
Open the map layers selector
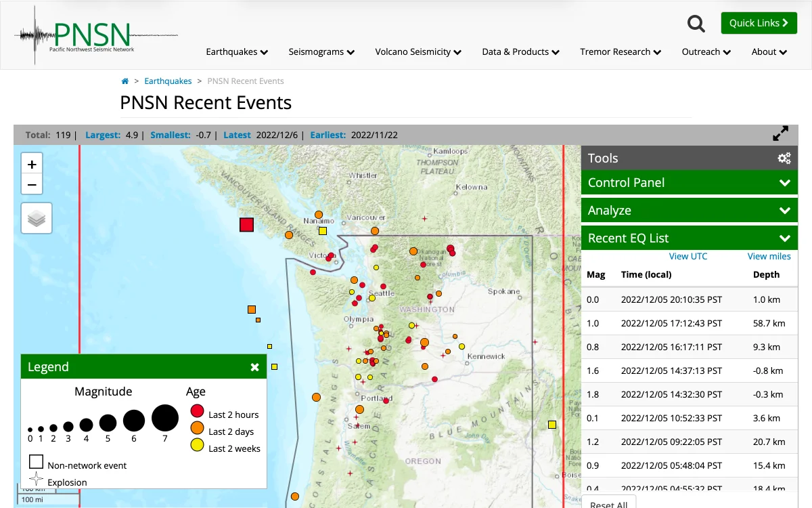[x=37, y=218]
